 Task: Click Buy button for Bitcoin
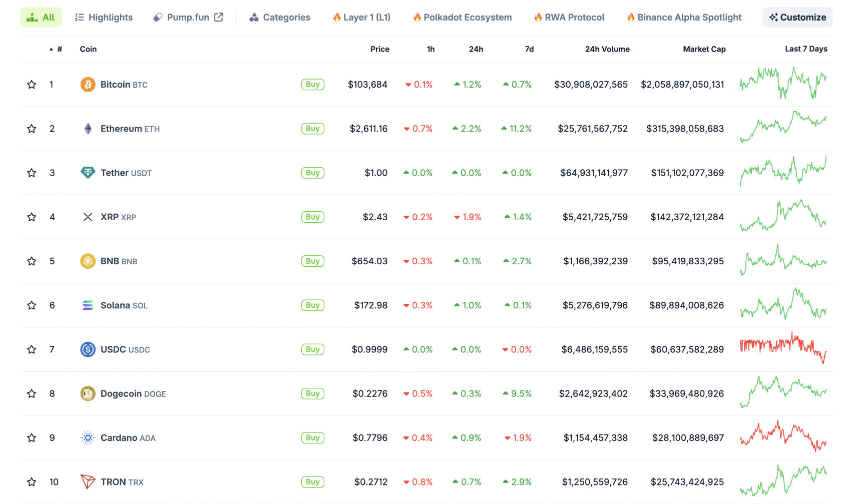pyautogui.click(x=313, y=85)
